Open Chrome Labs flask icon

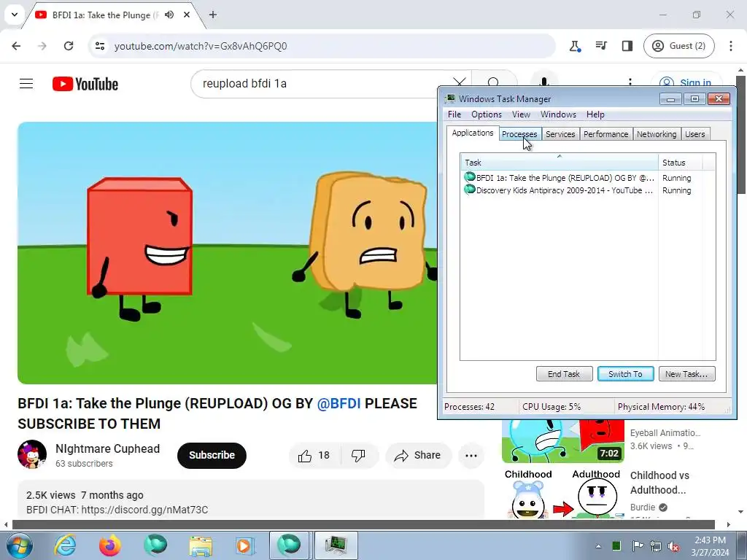(575, 46)
